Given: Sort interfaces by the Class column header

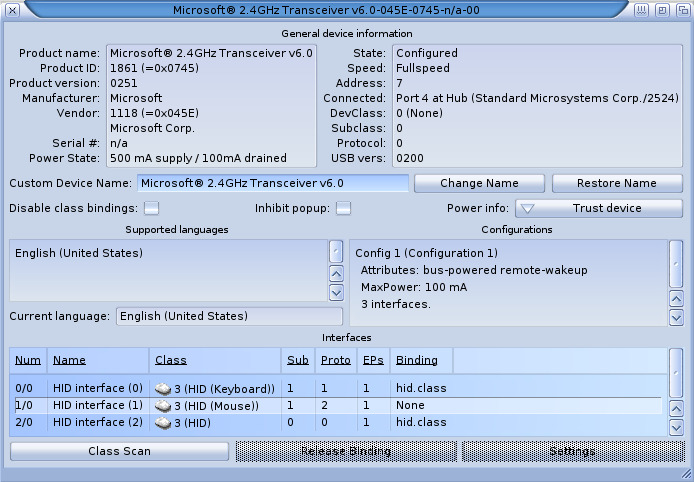Looking at the screenshot, I should point(171,360).
